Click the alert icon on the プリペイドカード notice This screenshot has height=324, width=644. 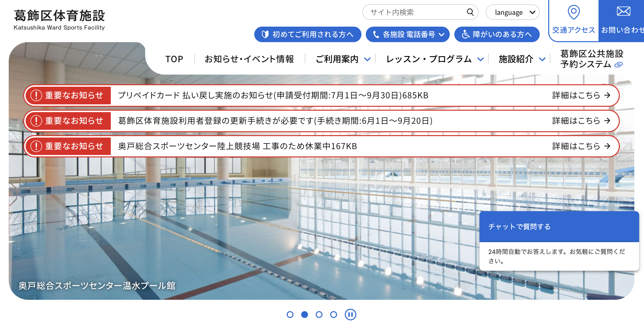(36, 95)
